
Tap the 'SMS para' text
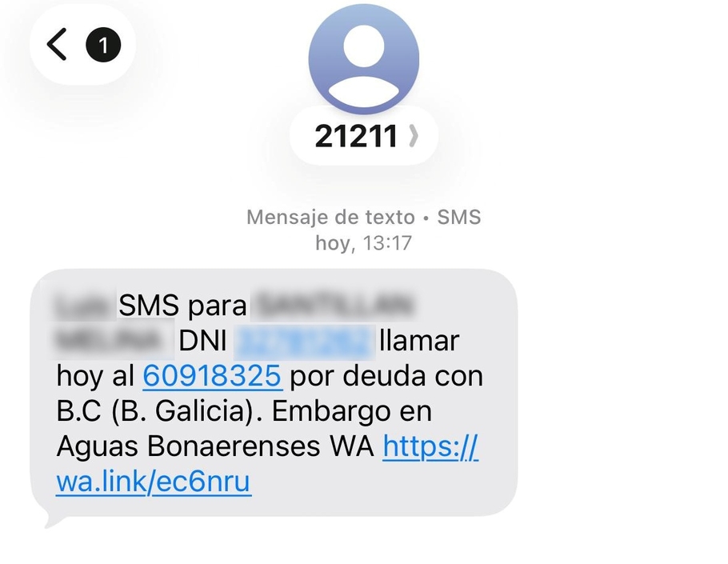click(182, 306)
